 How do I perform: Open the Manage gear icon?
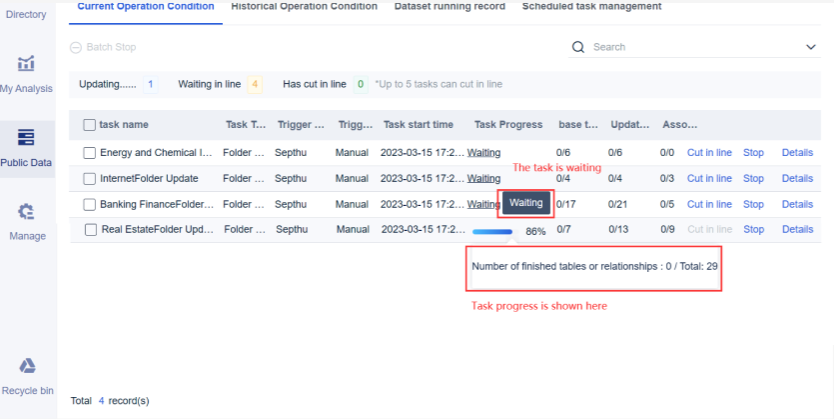point(26,212)
